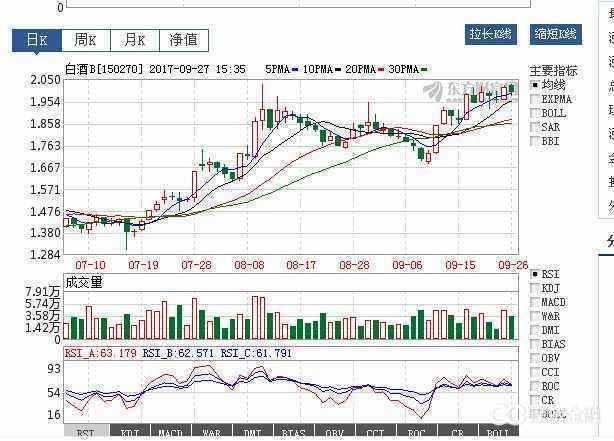The height and width of the screenshot is (441, 614).
Task: Open the 月K monthly chart tab
Action: pos(134,40)
